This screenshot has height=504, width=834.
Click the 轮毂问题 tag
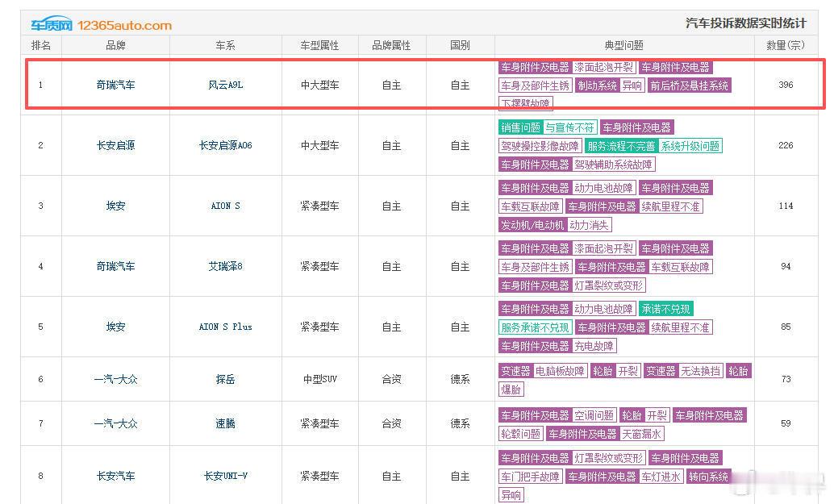point(521,434)
